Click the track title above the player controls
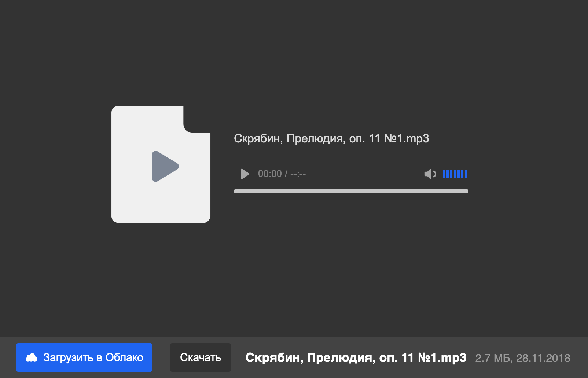Screen dimensions: 588x378 pyautogui.click(x=331, y=138)
